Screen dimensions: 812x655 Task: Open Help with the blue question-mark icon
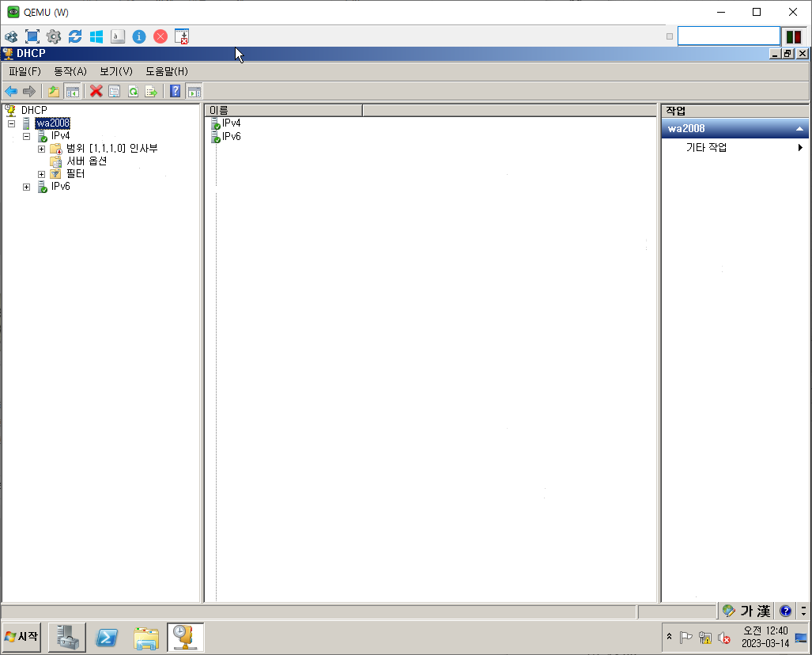[x=175, y=92]
